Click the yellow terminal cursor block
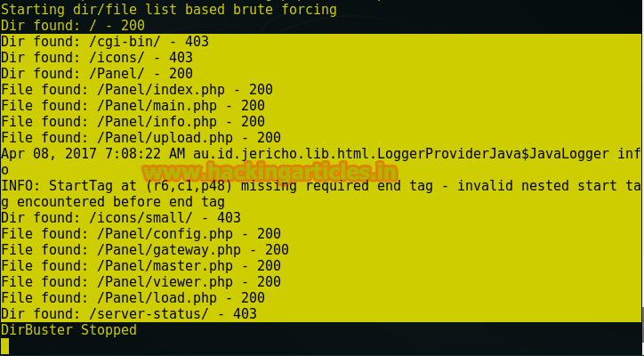 [x=4, y=346]
